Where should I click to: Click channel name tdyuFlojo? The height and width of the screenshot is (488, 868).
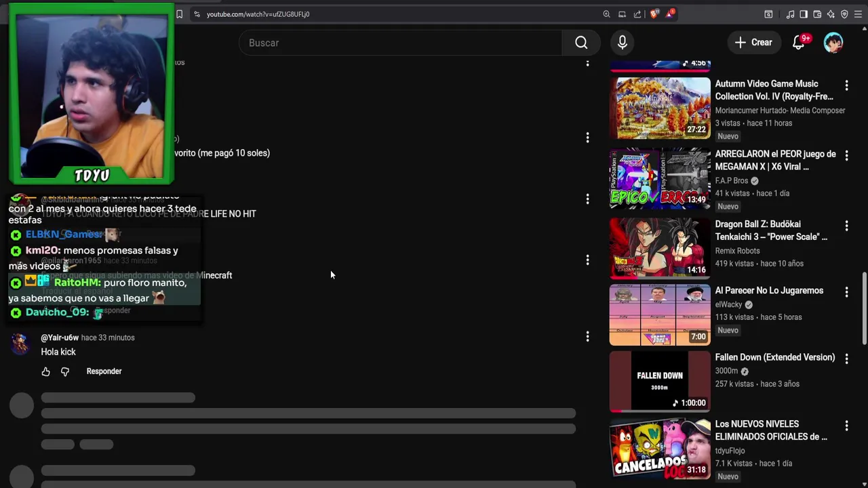[x=730, y=451]
